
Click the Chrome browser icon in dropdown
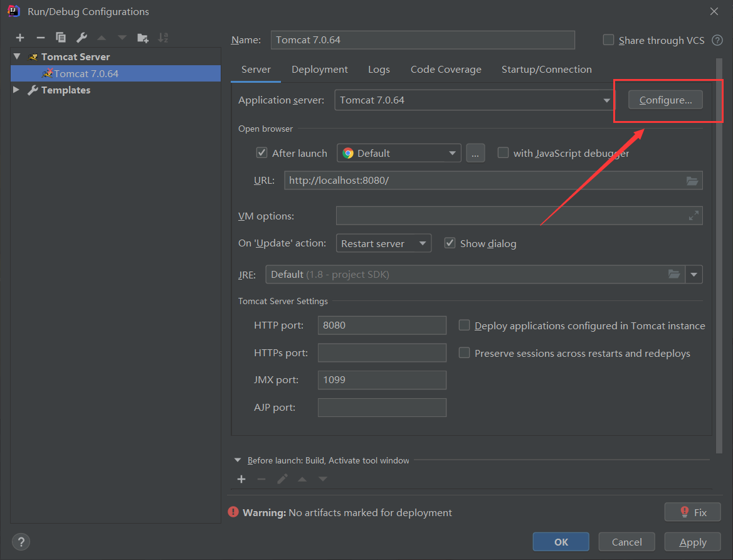point(348,153)
